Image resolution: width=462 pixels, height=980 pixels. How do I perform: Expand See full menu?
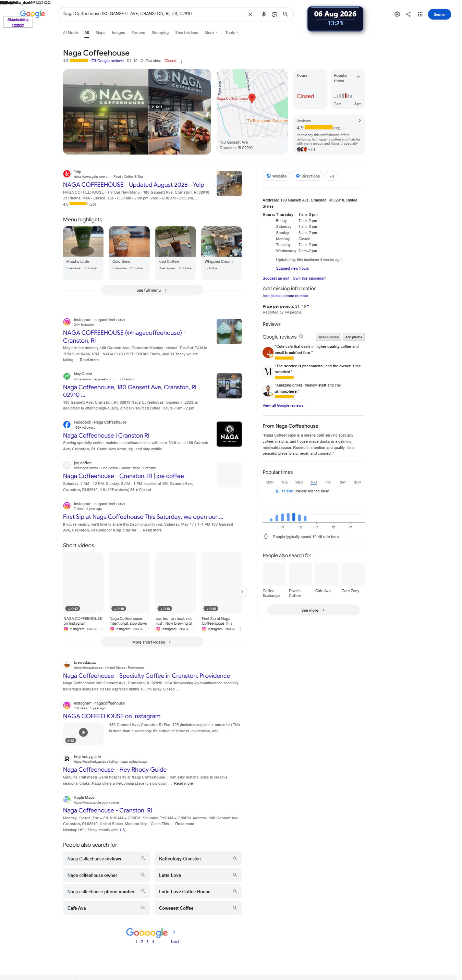coord(152,290)
